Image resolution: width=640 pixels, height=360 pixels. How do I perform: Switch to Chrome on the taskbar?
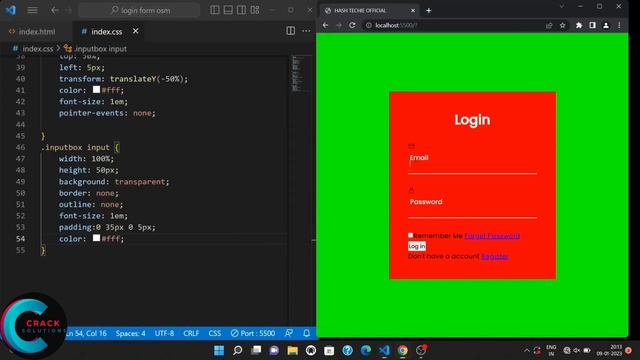click(x=402, y=350)
